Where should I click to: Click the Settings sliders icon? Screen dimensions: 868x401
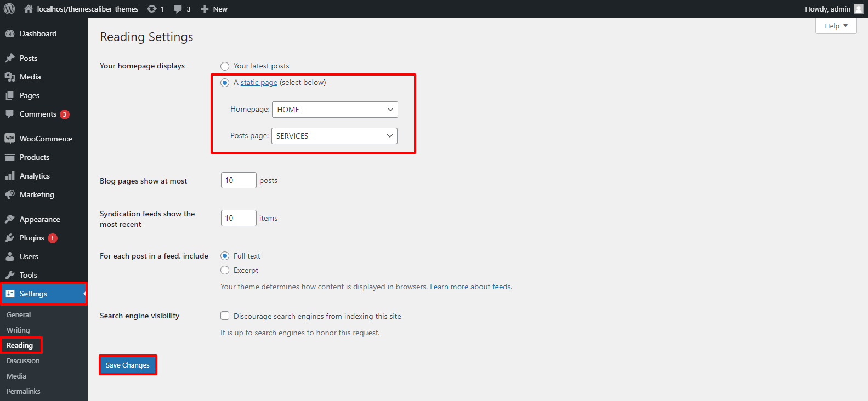click(x=10, y=294)
